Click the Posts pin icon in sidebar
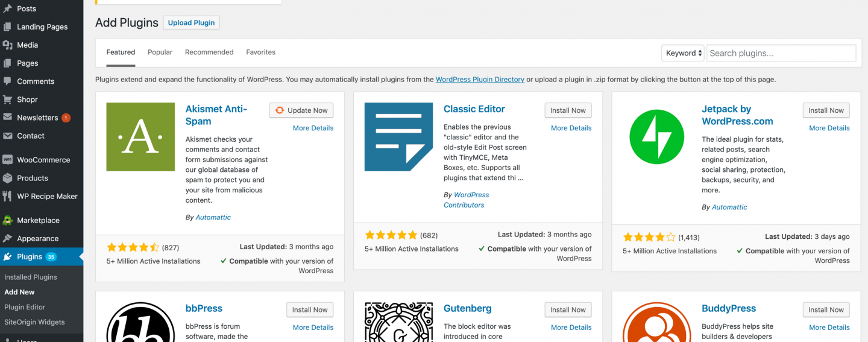Viewport: 868px width, 342px height. (7, 8)
